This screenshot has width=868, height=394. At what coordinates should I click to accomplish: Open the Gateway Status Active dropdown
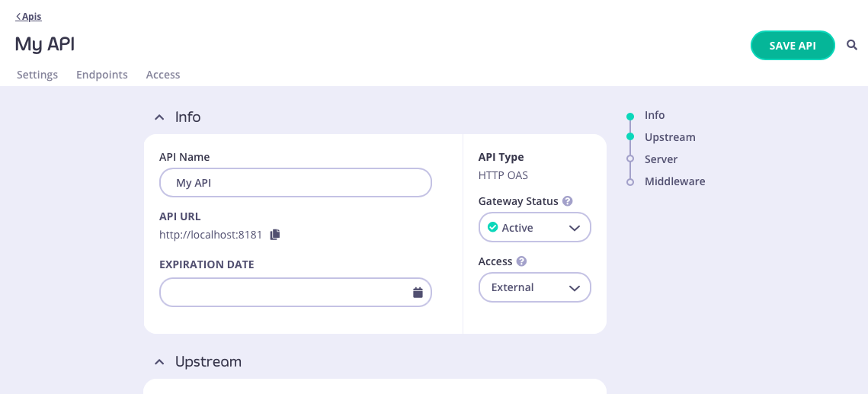pyautogui.click(x=534, y=228)
